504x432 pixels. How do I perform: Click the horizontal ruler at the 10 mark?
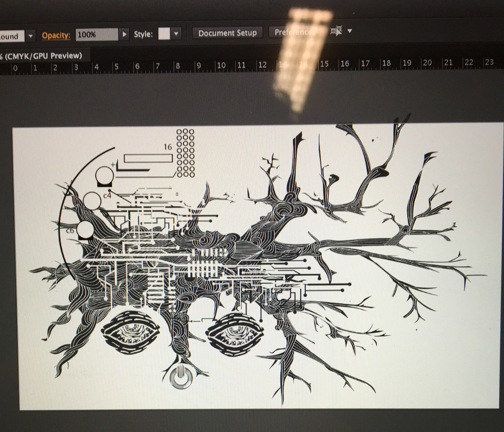click(221, 65)
